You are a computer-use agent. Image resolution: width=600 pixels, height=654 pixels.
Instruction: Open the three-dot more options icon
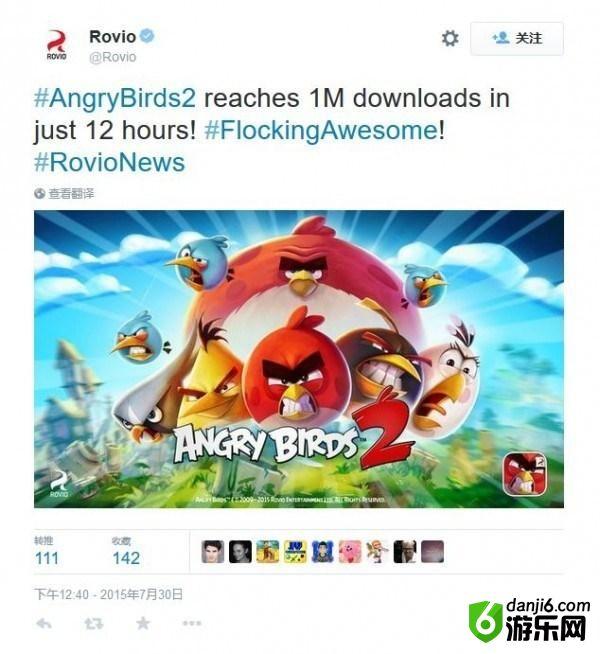pos(192,623)
